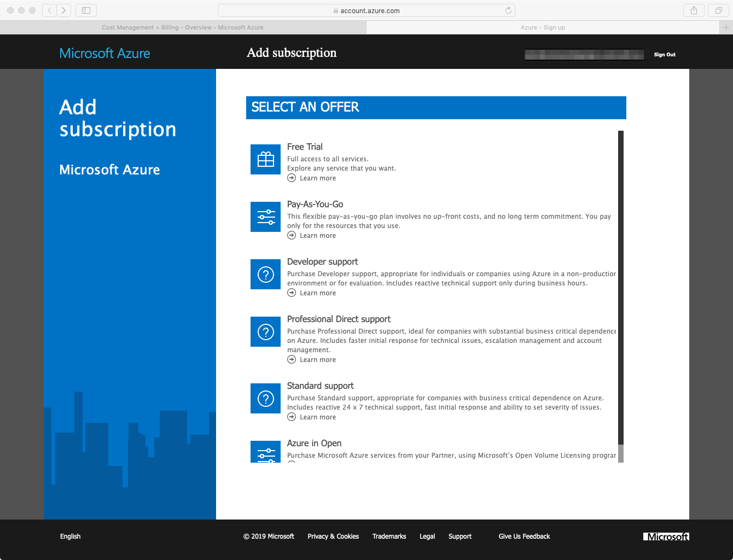733x560 pixels.
Task: Open the Azure in Open offer title
Action: click(x=314, y=443)
